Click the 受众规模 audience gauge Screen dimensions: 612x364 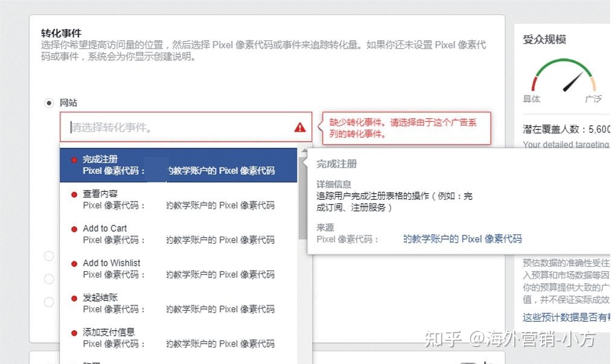(564, 76)
